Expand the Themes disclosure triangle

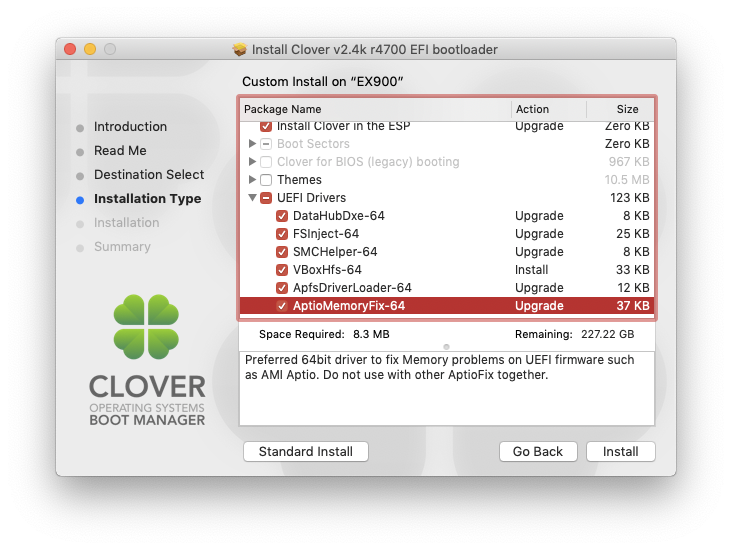(x=252, y=180)
